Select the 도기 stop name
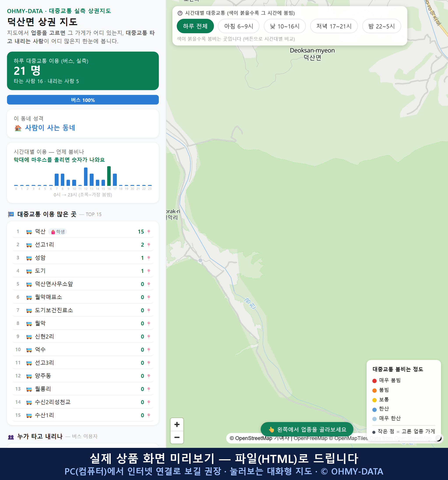Screen dimensions: 448x480 tap(40, 271)
